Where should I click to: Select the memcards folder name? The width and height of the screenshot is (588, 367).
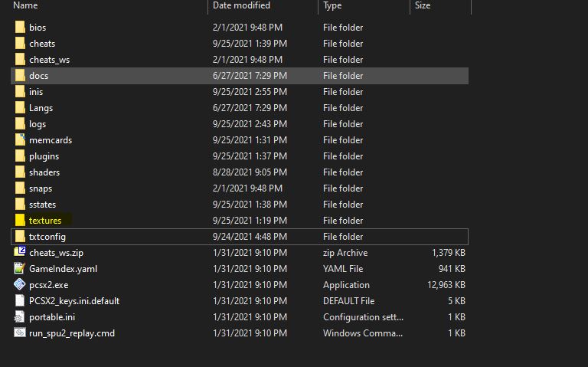(x=51, y=140)
